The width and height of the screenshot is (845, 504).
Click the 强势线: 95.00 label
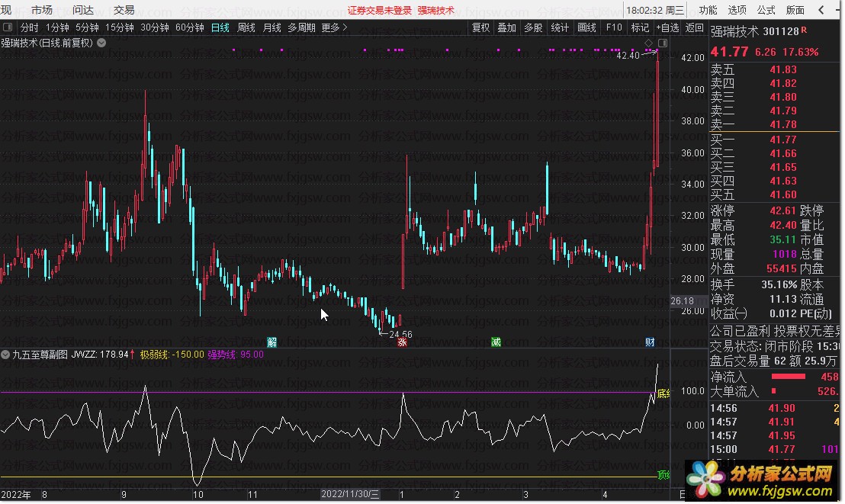pos(236,354)
